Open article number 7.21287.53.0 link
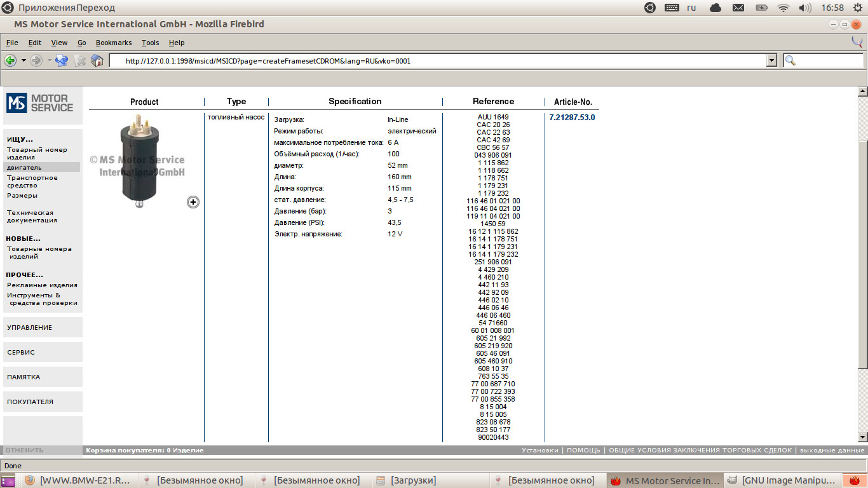 (572, 118)
